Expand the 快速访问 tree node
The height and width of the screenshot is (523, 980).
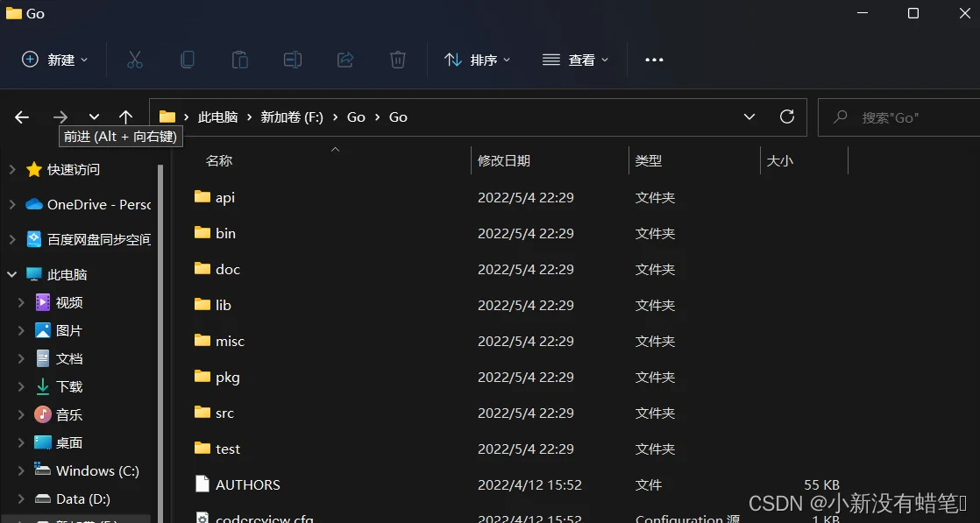click(x=12, y=169)
